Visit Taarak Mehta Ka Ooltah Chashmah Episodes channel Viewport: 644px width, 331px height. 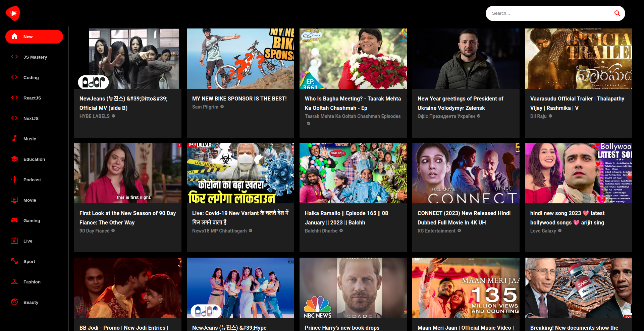(x=353, y=116)
